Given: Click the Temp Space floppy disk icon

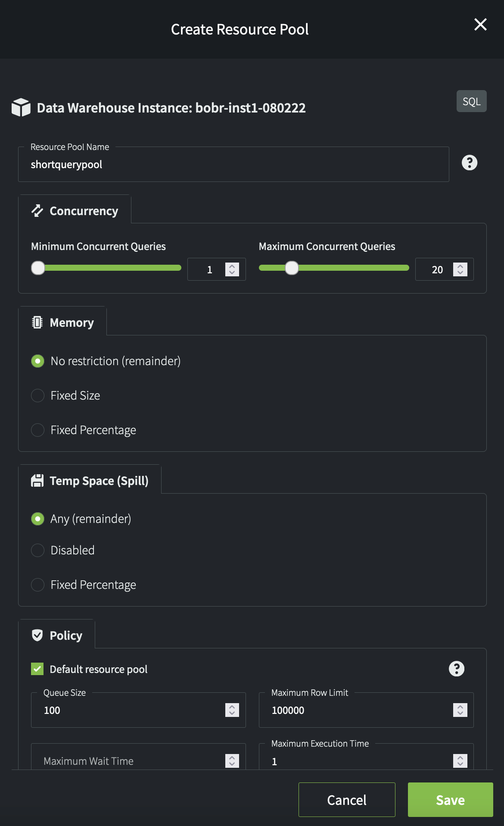Looking at the screenshot, I should 37,481.
